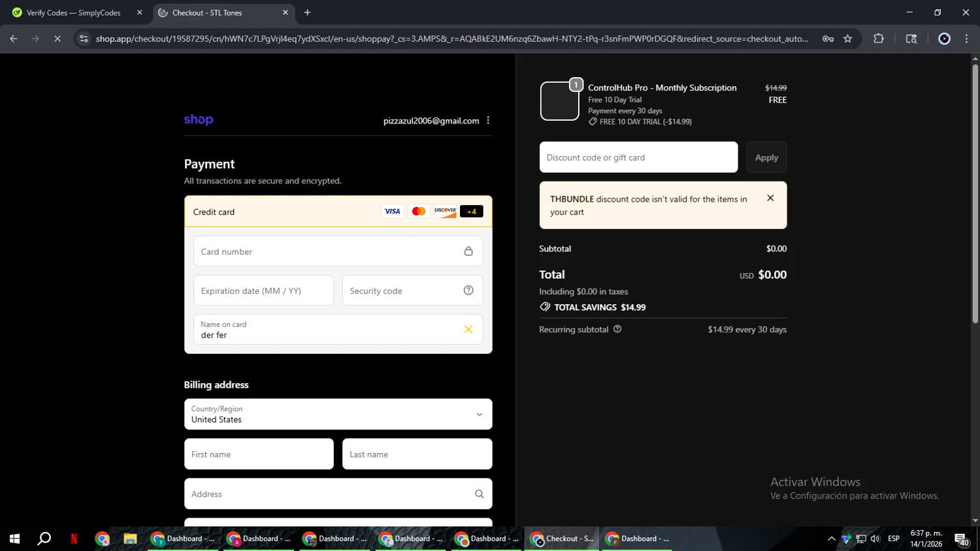The height and width of the screenshot is (551, 980).
Task: Stop loading the page
Action: tap(57, 39)
